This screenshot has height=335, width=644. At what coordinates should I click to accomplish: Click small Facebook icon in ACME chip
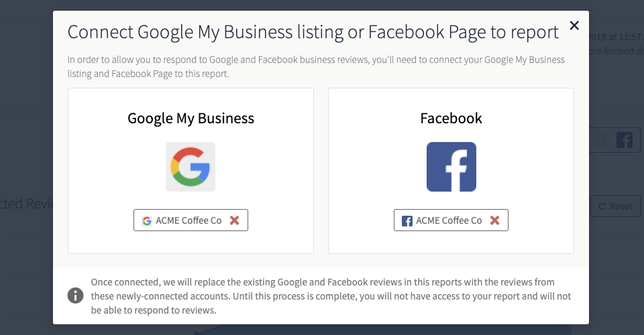[407, 220]
